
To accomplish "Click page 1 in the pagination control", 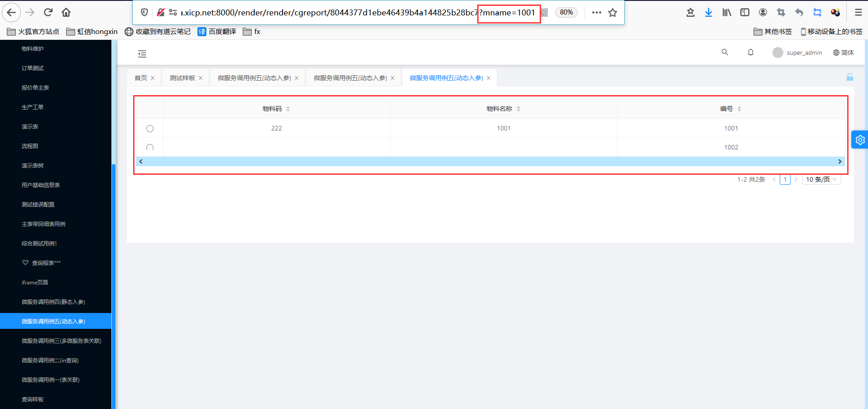I will point(785,179).
